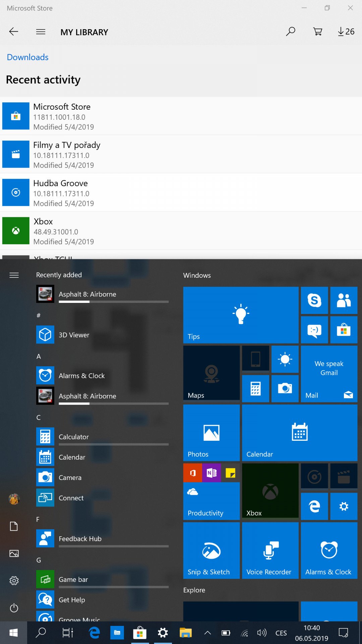
Task: Open Settings gear in Start sidebar
Action: pyautogui.click(x=14, y=581)
